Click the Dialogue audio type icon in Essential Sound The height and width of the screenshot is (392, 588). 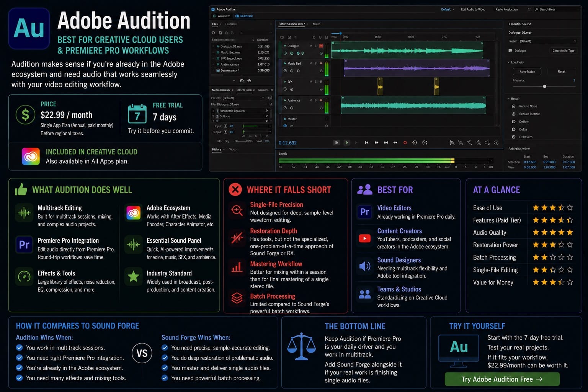click(x=510, y=51)
